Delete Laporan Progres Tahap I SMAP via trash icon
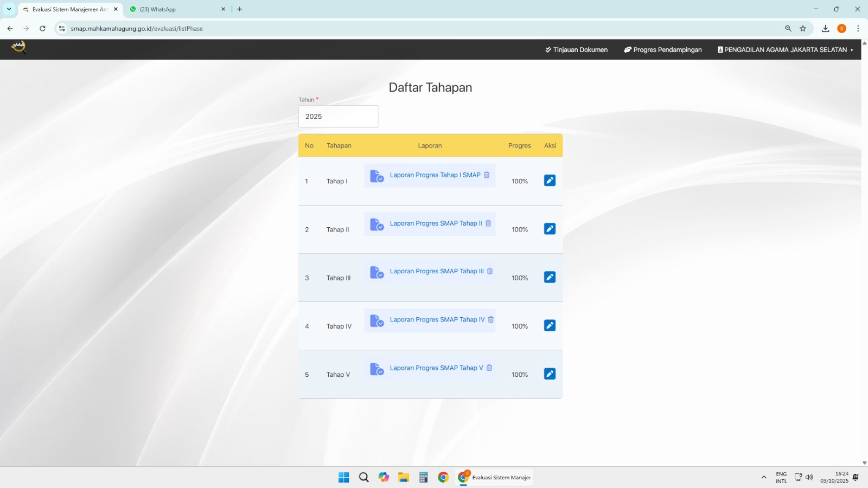 click(x=487, y=175)
